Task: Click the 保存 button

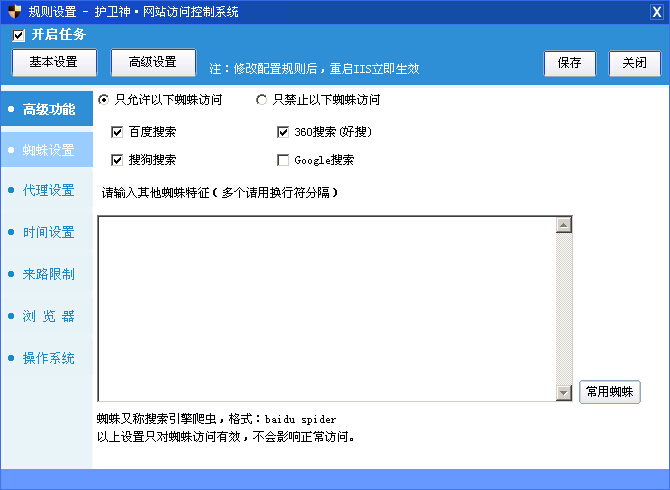Action: point(570,63)
